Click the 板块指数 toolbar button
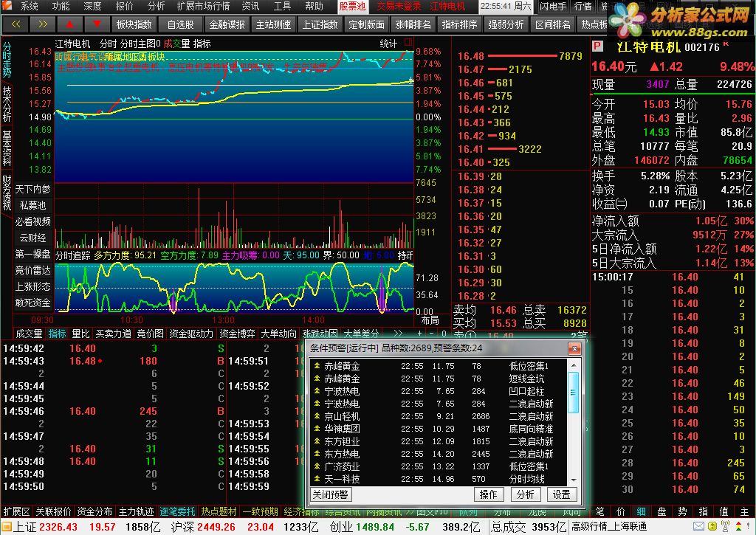This screenshot has height=535, width=756. (134, 24)
